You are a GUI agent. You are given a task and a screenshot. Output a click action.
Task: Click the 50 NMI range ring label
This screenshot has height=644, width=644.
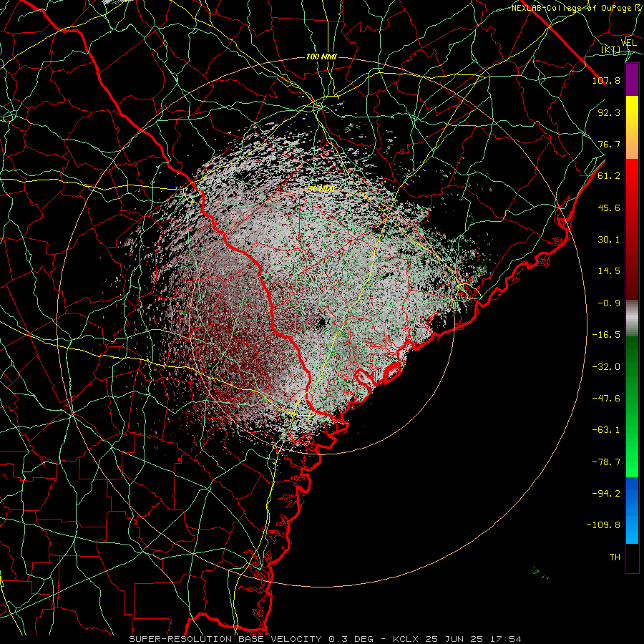(x=321, y=190)
